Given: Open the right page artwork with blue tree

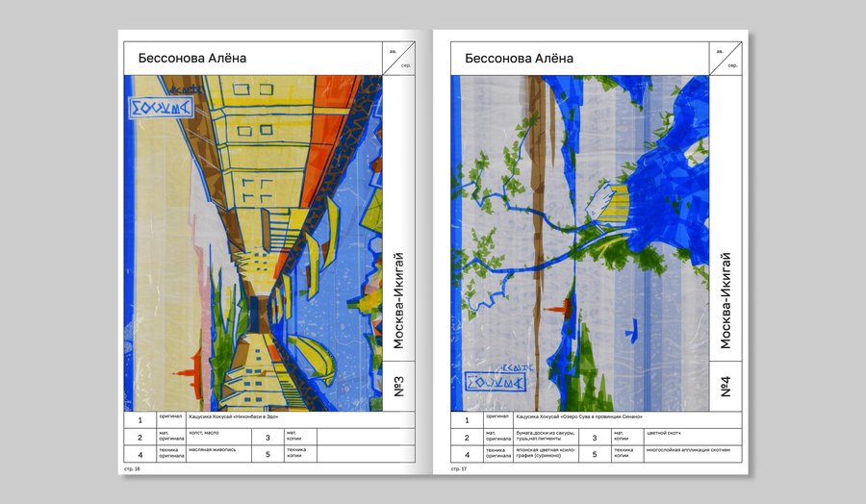Looking at the screenshot, I should (580, 243).
